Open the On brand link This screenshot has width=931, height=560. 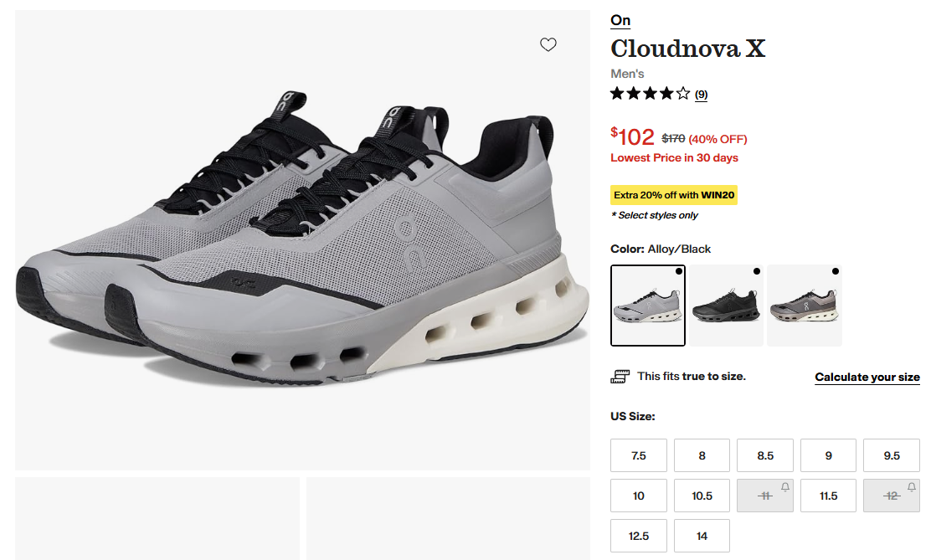(620, 20)
